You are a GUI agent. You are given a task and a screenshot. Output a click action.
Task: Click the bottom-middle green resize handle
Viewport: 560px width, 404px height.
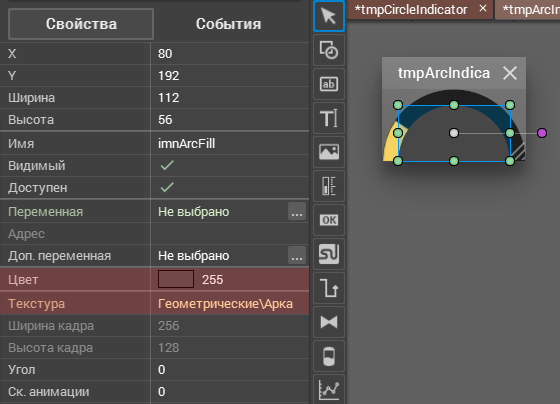[x=454, y=161]
